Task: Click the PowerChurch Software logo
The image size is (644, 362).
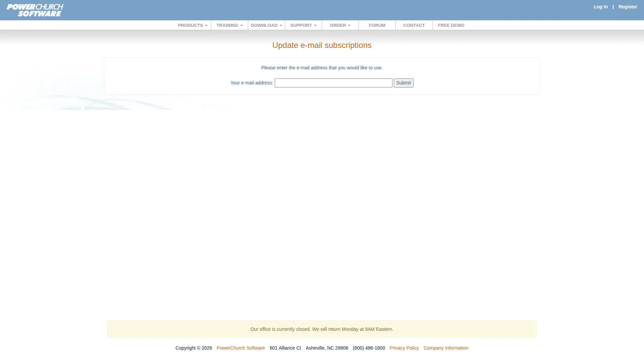Action: pos(34,10)
